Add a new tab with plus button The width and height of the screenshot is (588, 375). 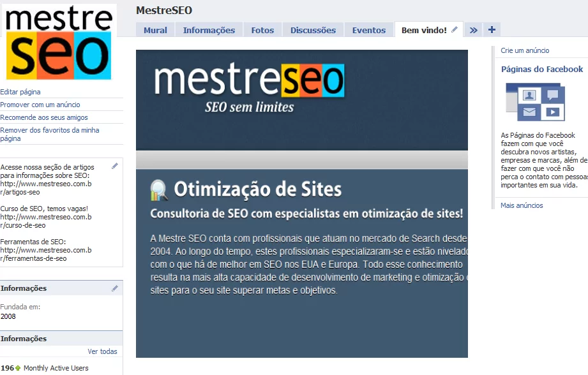492,30
